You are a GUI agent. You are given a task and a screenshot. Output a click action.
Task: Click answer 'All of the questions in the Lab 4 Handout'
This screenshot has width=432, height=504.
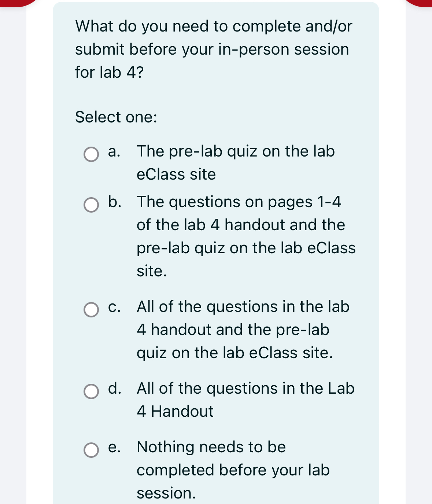pyautogui.click(x=245, y=400)
